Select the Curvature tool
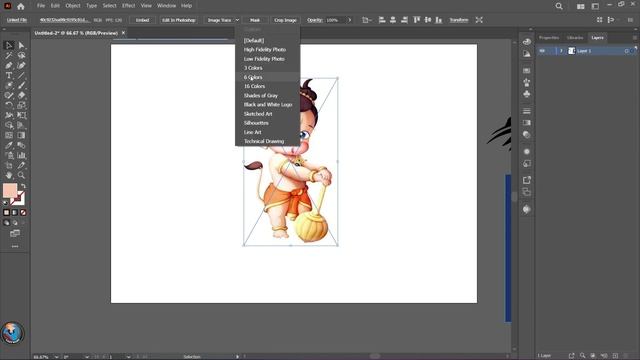Viewport: 640px width, 360px height. (x=21, y=65)
